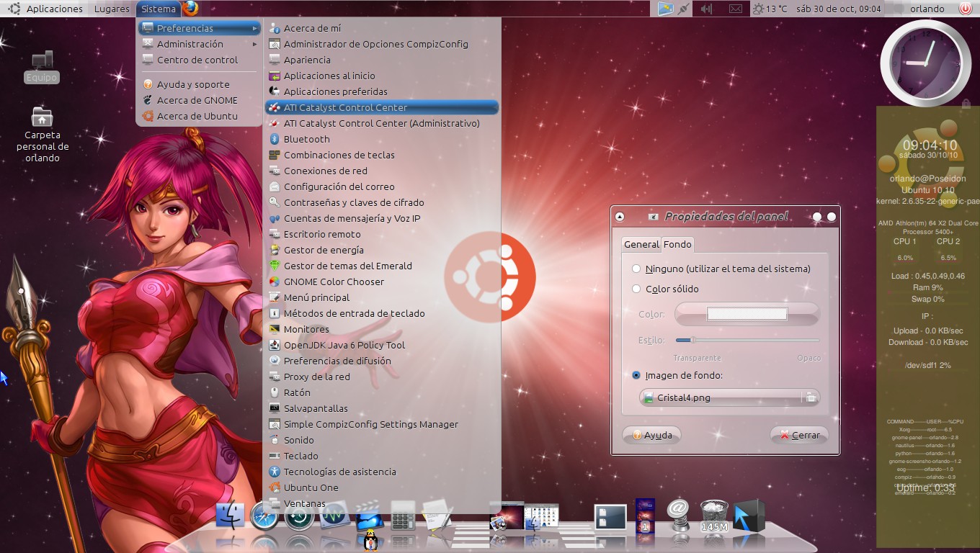Image resolution: width=980 pixels, height=553 pixels.
Task: Open the date and time calendar applet
Action: [x=839, y=9]
